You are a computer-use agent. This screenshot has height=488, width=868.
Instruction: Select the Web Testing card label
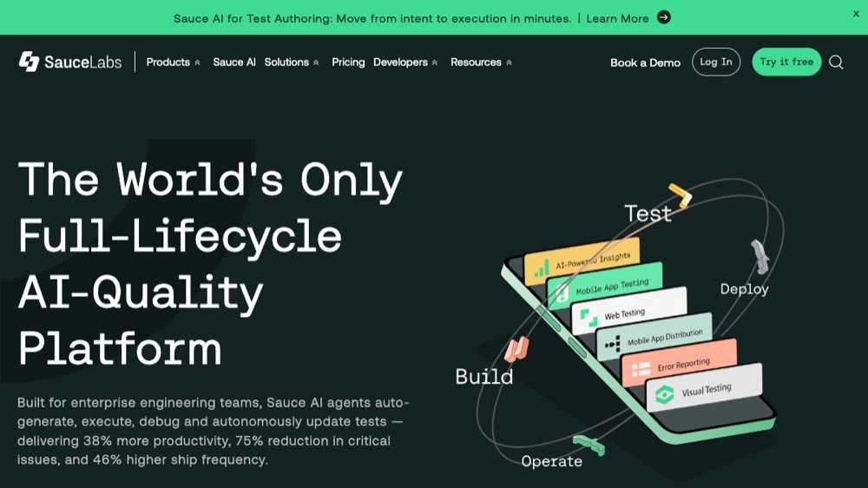pos(624,314)
